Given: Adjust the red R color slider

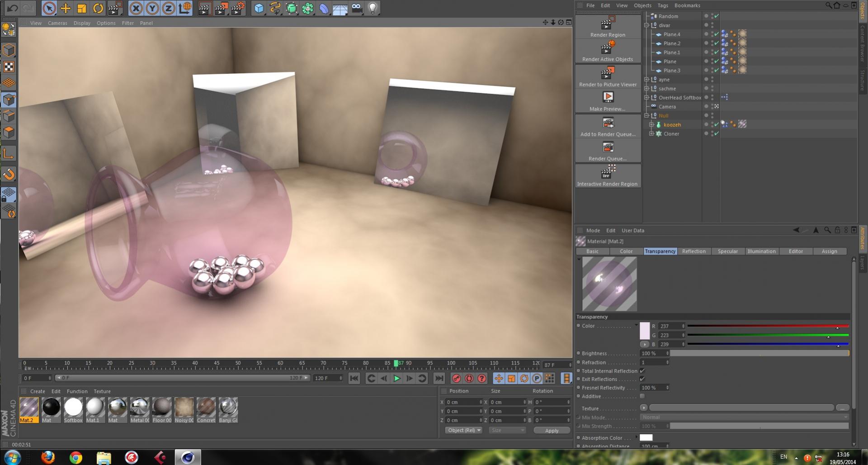Looking at the screenshot, I should [x=768, y=326].
